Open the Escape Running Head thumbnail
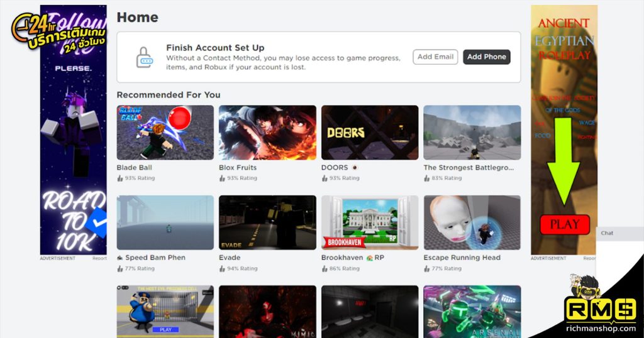This screenshot has height=338, width=644. point(472,222)
